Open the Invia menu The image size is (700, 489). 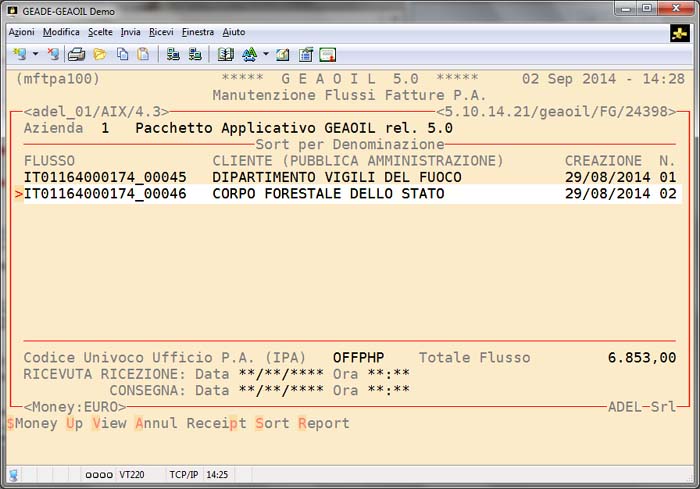click(x=130, y=32)
